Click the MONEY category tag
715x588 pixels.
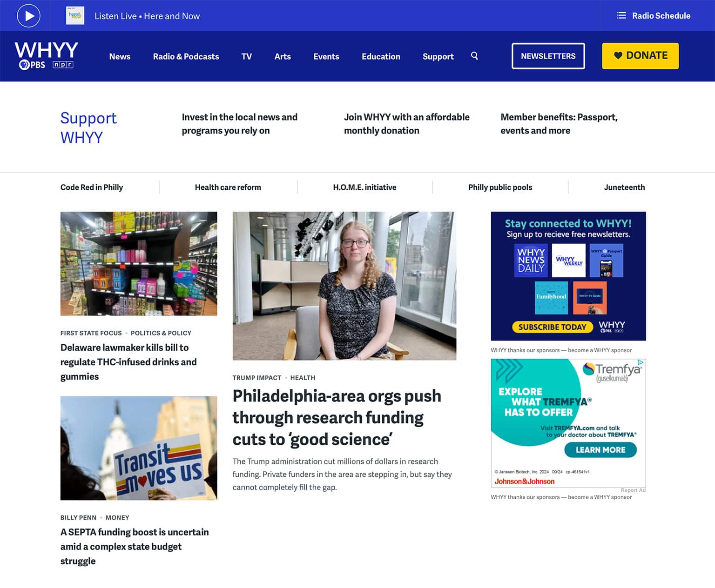[117, 517]
